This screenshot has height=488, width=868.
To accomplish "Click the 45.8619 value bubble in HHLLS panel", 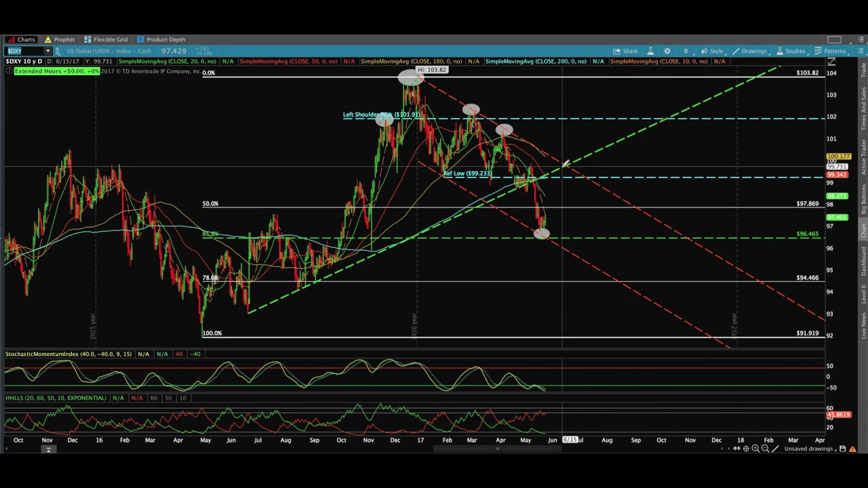I will tap(838, 415).
